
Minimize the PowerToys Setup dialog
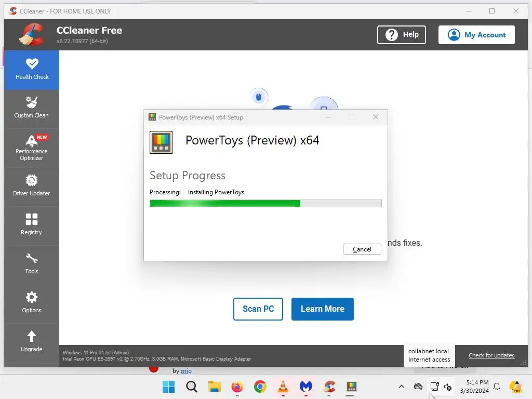328,117
